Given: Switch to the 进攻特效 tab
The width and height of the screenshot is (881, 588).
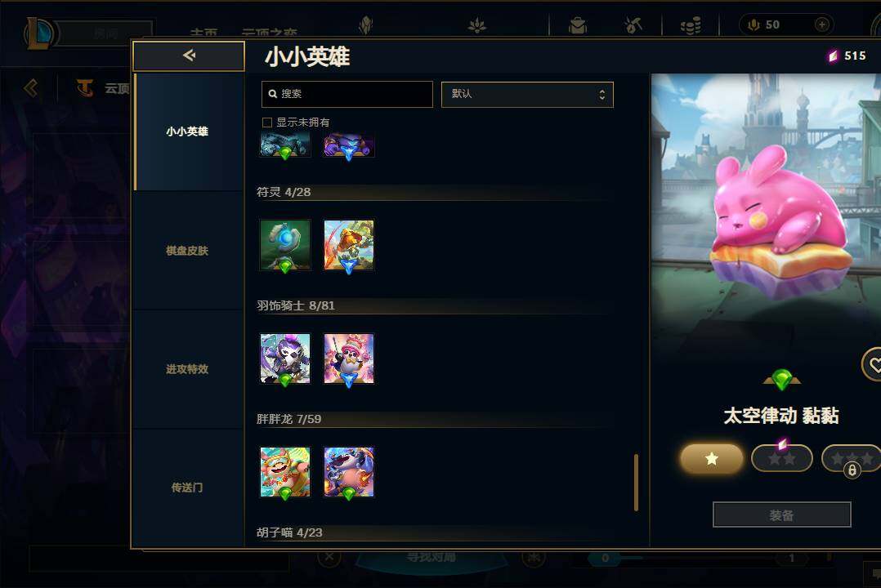Looking at the screenshot, I should (x=187, y=369).
